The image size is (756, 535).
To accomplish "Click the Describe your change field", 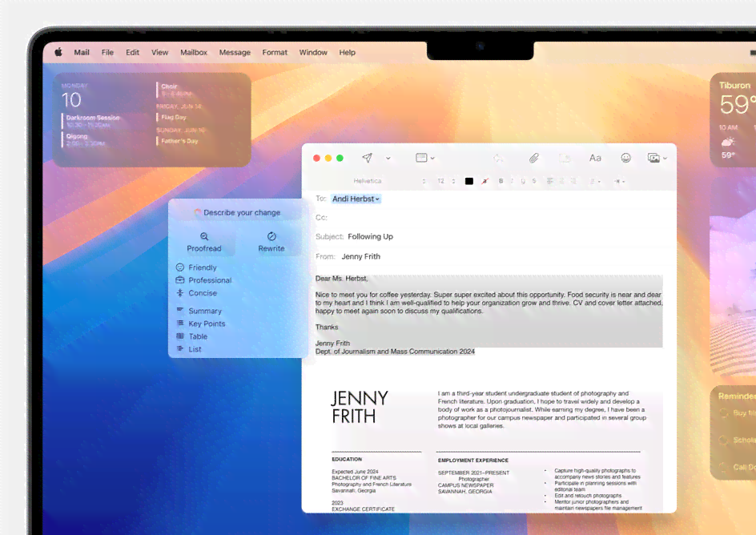I will (x=237, y=212).
